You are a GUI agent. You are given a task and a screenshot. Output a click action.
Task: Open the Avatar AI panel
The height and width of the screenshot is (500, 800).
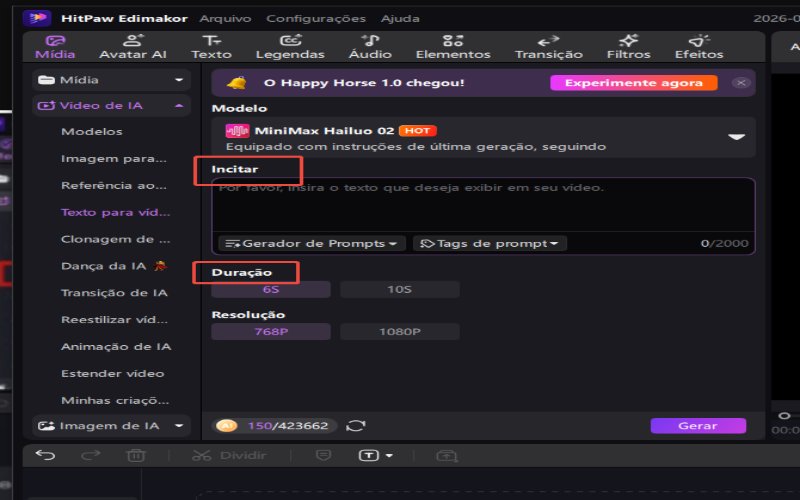click(133, 47)
